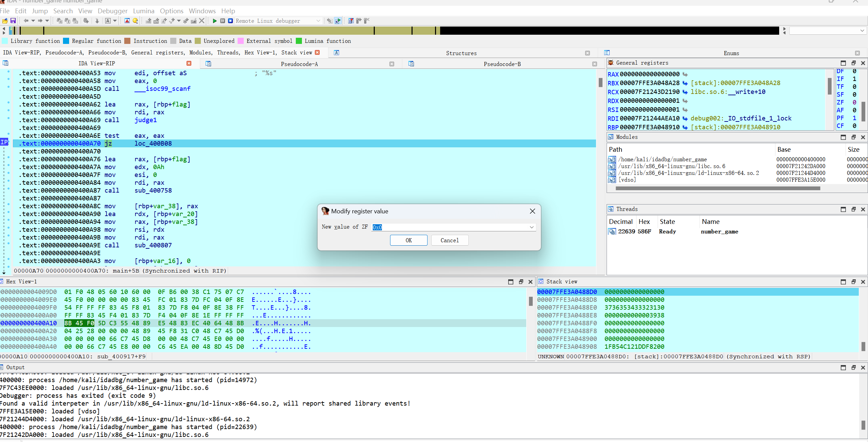Jump back with the left arrow icon

click(x=26, y=21)
